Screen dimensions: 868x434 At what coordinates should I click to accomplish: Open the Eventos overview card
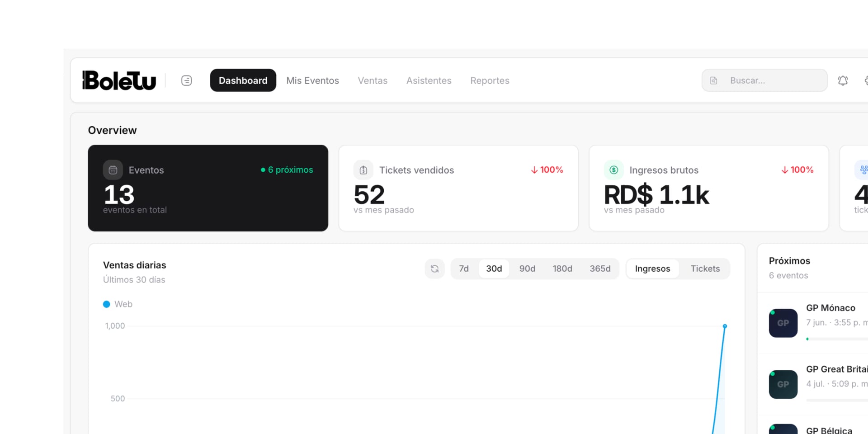(x=208, y=188)
